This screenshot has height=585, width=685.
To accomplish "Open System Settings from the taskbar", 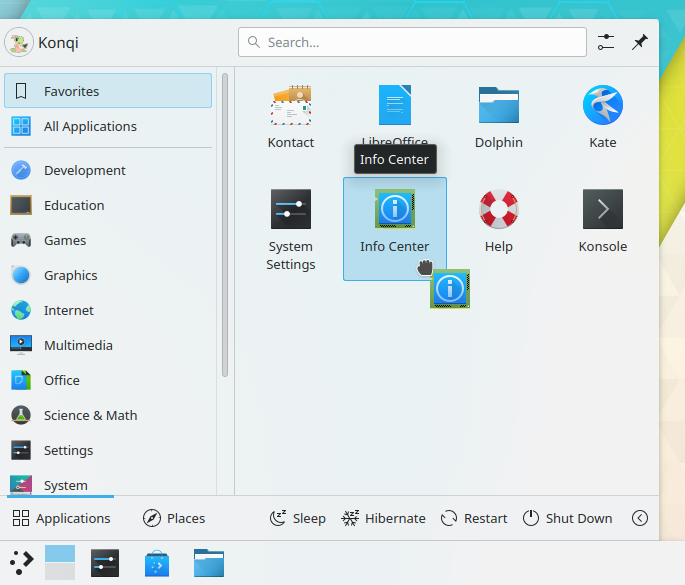I will (105, 563).
